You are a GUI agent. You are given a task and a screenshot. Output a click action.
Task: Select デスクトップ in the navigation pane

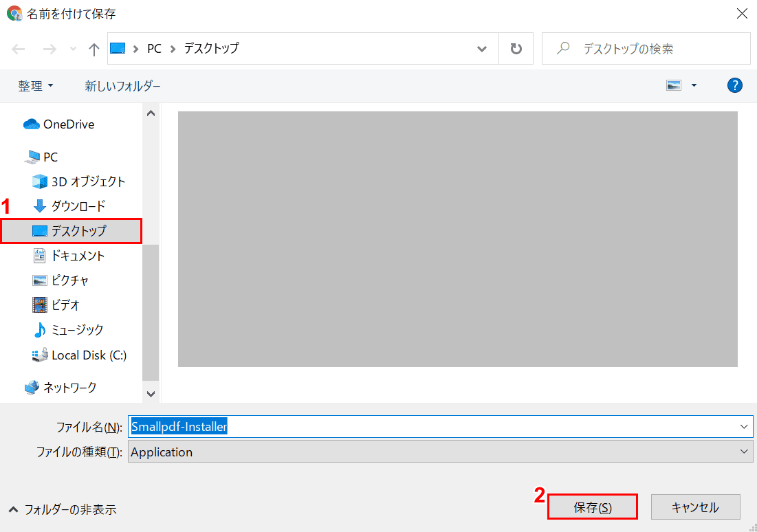tap(71, 231)
